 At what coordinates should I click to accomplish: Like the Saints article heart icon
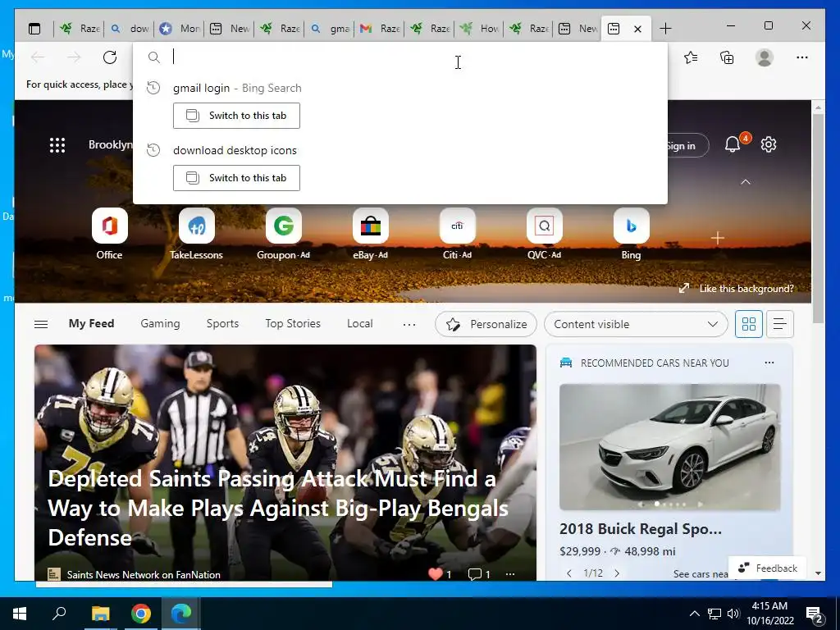pos(436,574)
